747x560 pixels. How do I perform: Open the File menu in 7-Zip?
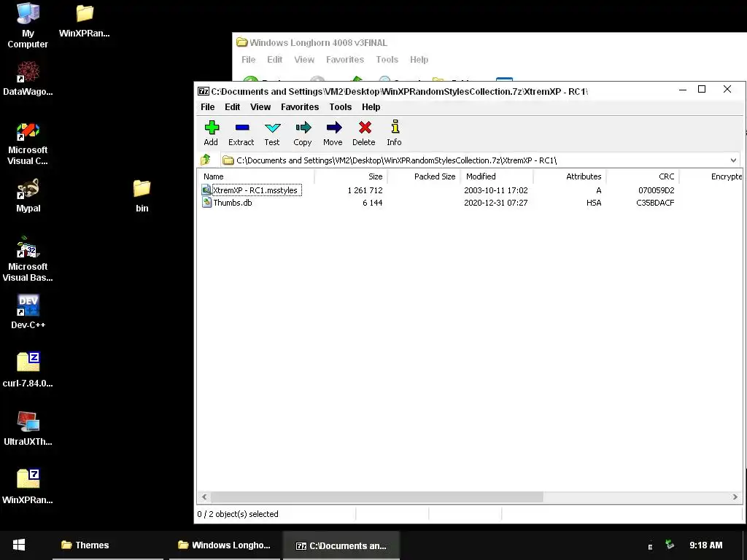coord(207,107)
